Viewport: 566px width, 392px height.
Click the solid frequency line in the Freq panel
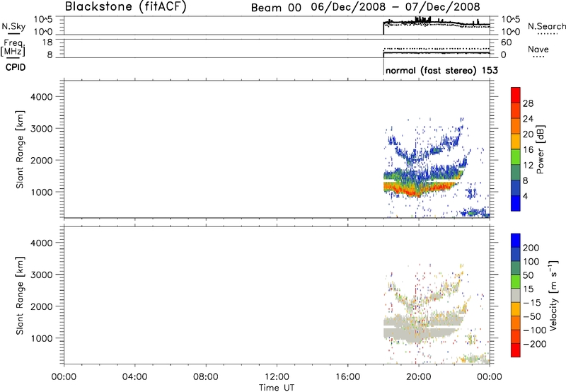point(436,53)
